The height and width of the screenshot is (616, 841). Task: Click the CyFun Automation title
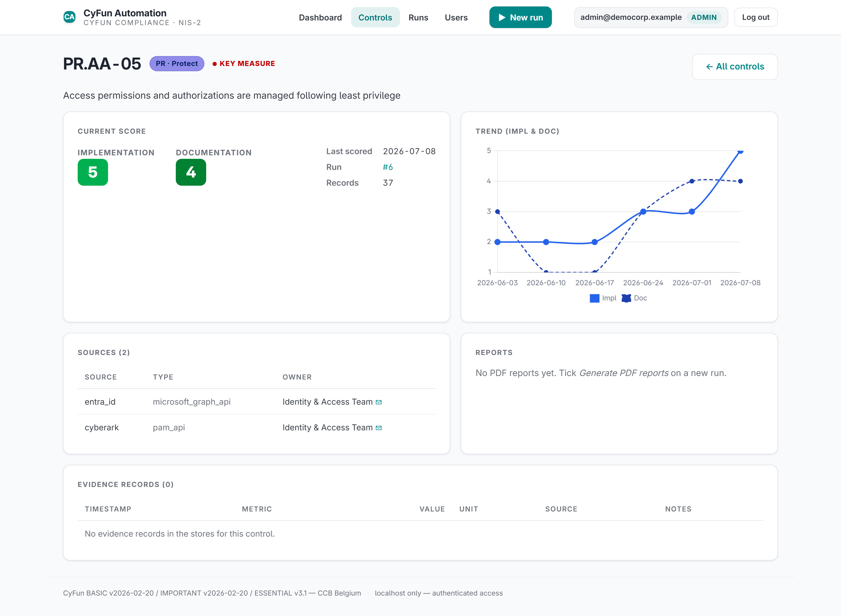coord(125,13)
